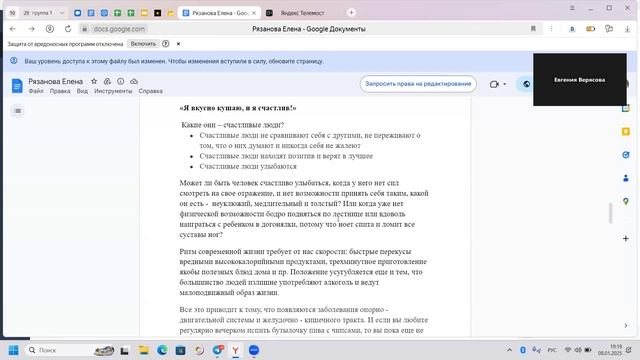
Task: Open the document info icon near the title
Action: pyautogui.click(x=120, y=81)
